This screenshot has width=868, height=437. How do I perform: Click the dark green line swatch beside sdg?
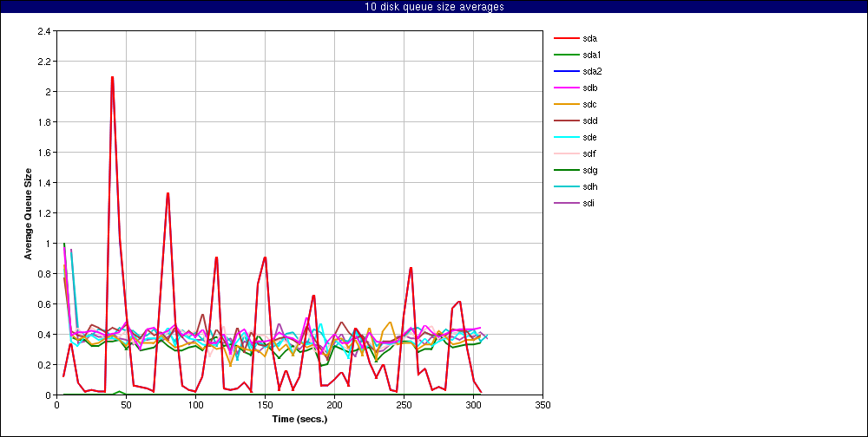click(567, 170)
